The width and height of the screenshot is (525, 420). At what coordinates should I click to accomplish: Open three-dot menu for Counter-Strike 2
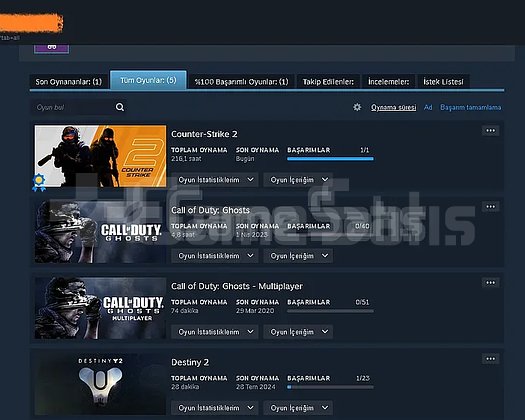pos(491,131)
